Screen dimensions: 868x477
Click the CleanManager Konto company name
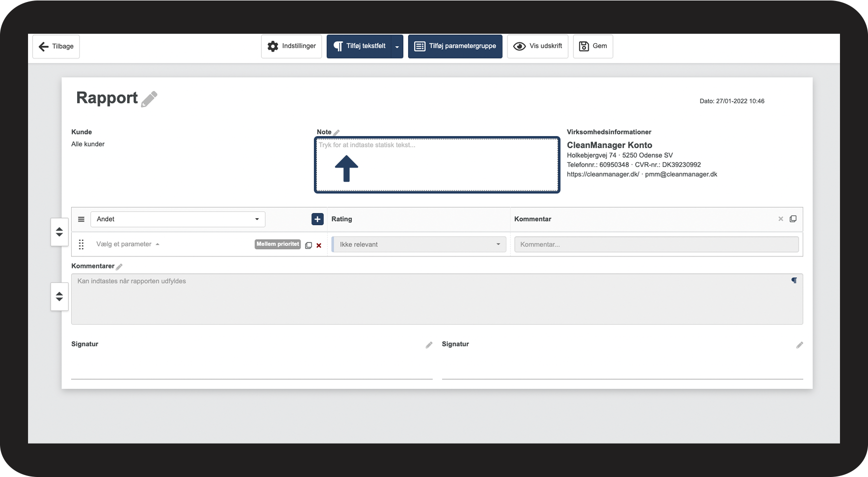[x=610, y=145]
